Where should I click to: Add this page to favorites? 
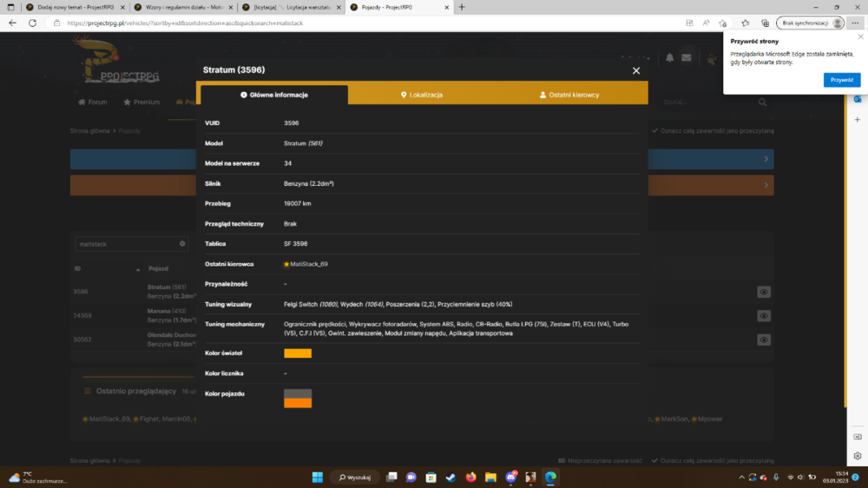[723, 23]
